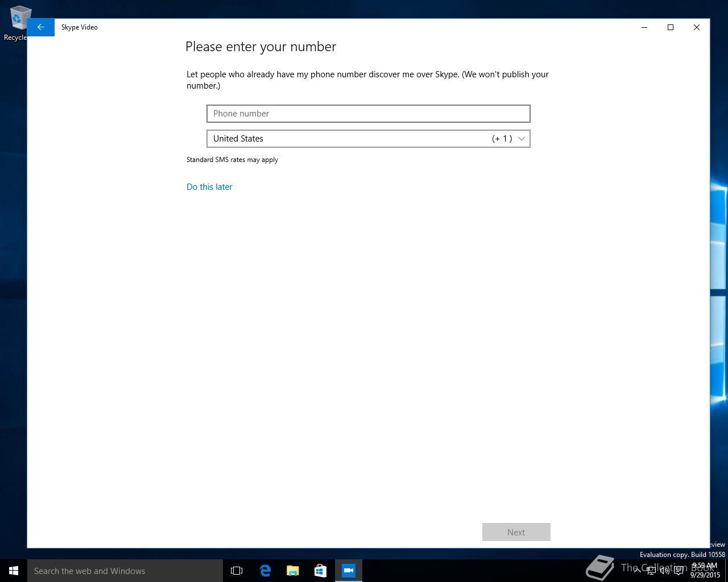This screenshot has width=728, height=582.
Task: Minimize the Skype Video window
Action: coord(644,27)
